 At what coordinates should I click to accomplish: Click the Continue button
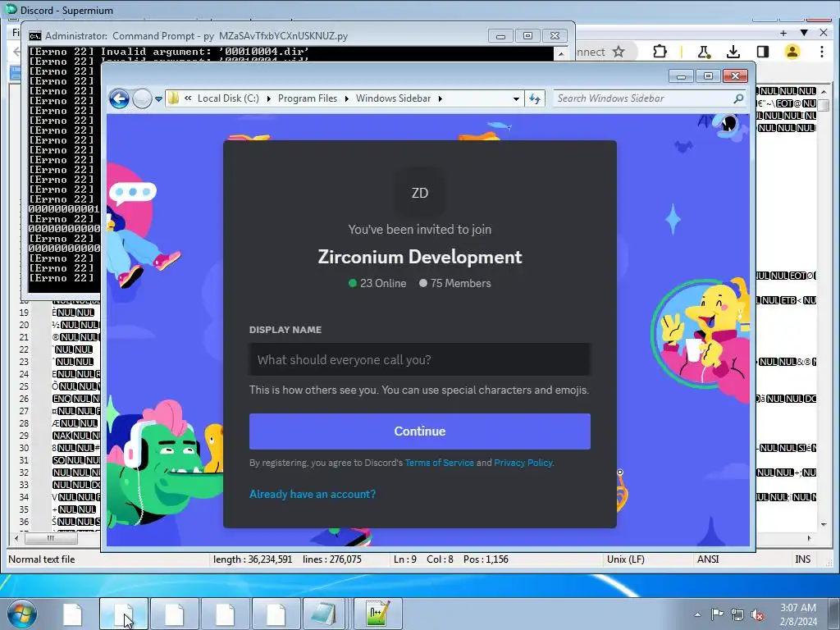pos(419,431)
